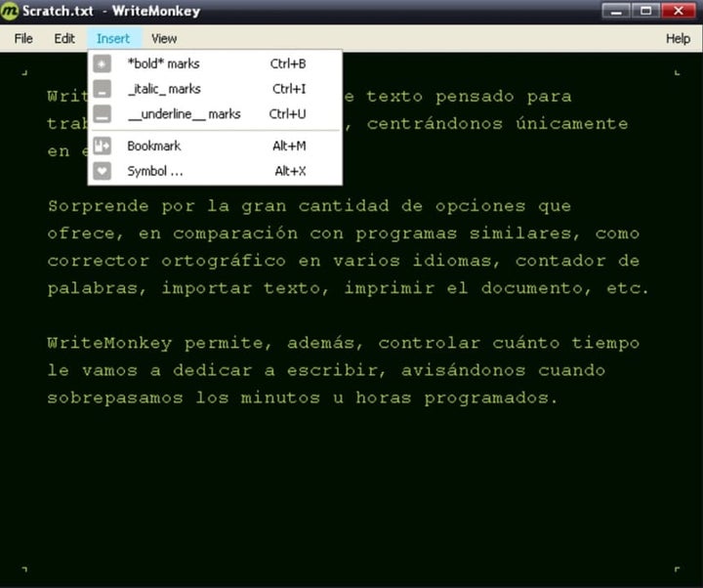Screen dimensions: 703x588
Task: Close the WriteMonkey window
Action: [676, 11]
